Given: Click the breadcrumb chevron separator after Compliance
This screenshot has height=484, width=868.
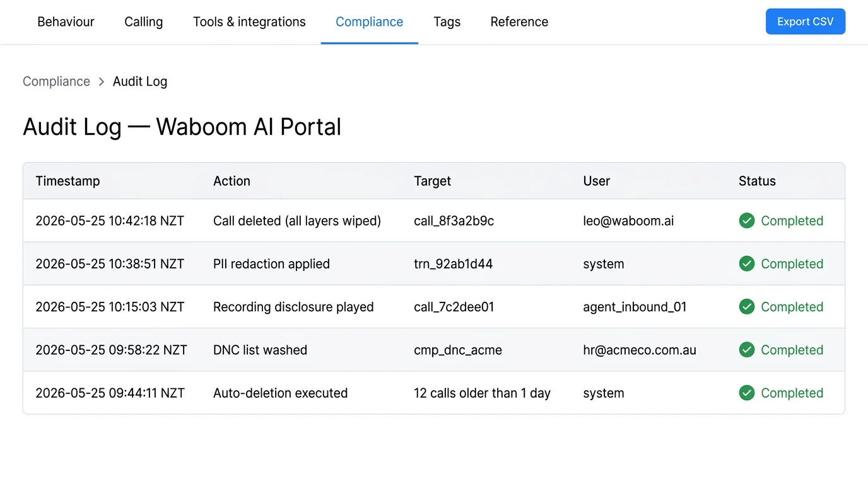Looking at the screenshot, I should (x=102, y=82).
